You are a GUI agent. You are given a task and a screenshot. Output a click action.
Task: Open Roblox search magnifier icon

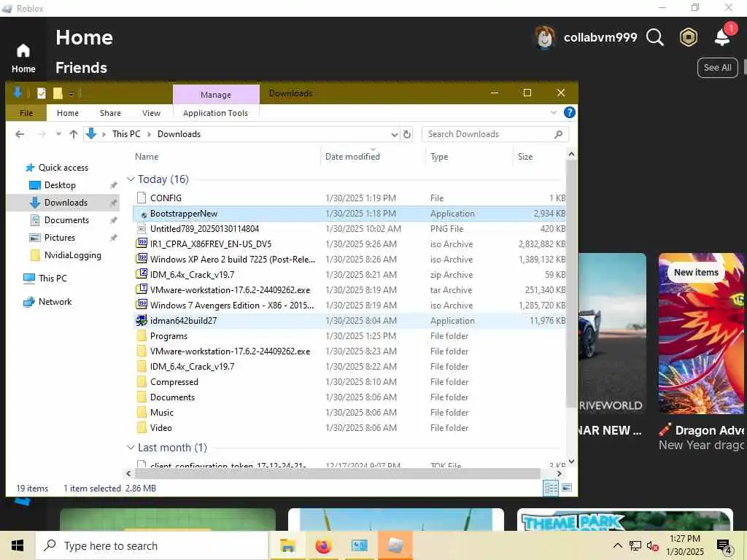pyautogui.click(x=654, y=37)
